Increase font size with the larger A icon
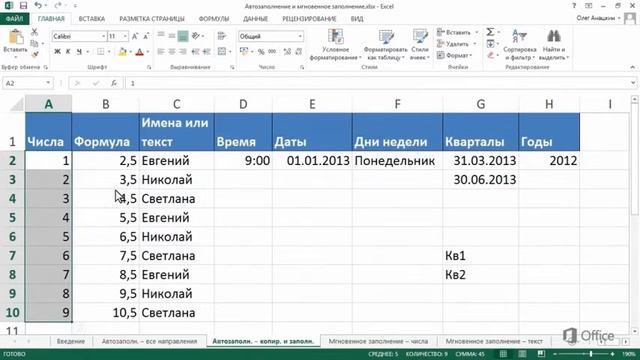The width and height of the screenshot is (640, 360). click(135, 36)
